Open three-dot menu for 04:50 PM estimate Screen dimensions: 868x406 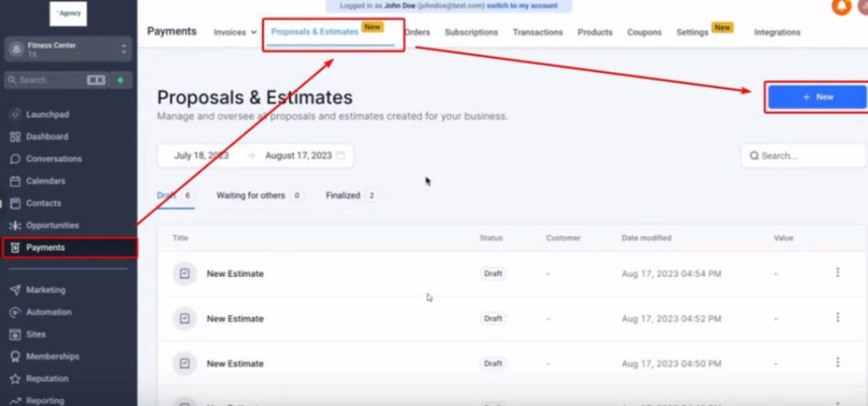point(837,362)
